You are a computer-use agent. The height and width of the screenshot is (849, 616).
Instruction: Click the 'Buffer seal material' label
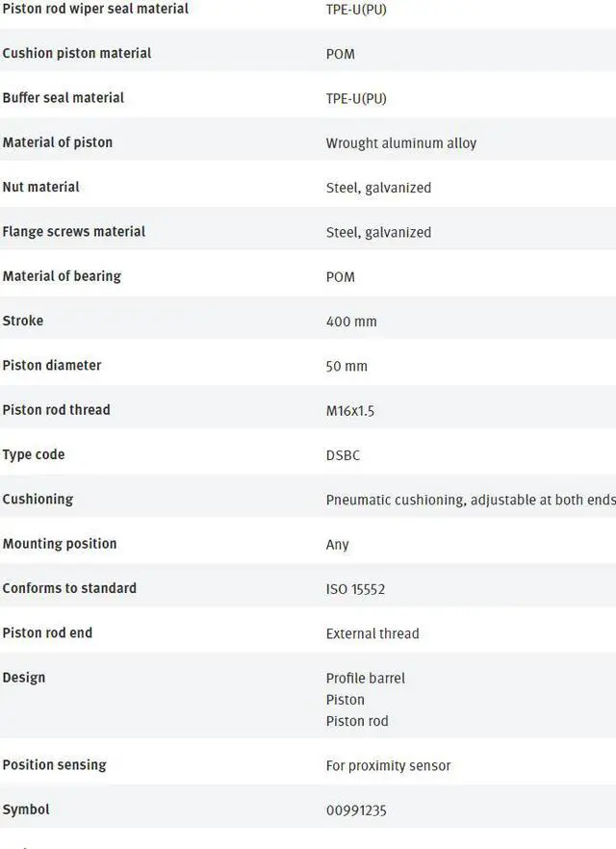point(64,97)
